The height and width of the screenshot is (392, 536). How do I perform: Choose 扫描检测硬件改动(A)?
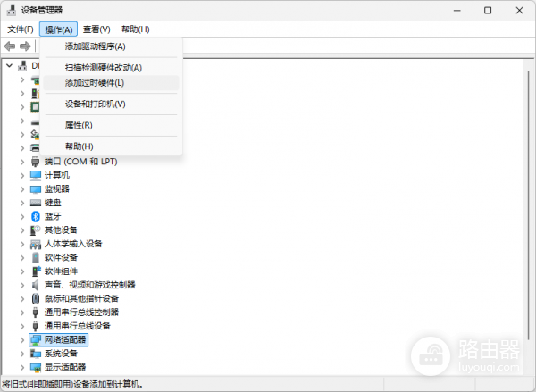(111, 68)
